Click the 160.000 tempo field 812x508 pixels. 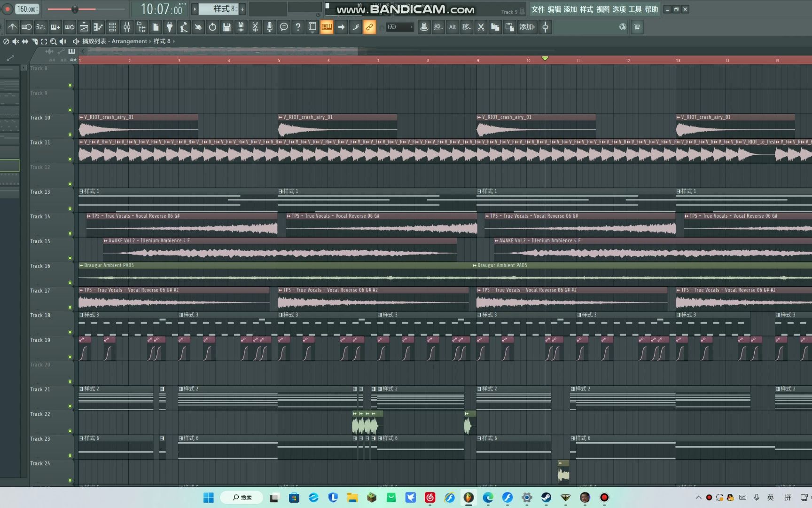click(27, 9)
